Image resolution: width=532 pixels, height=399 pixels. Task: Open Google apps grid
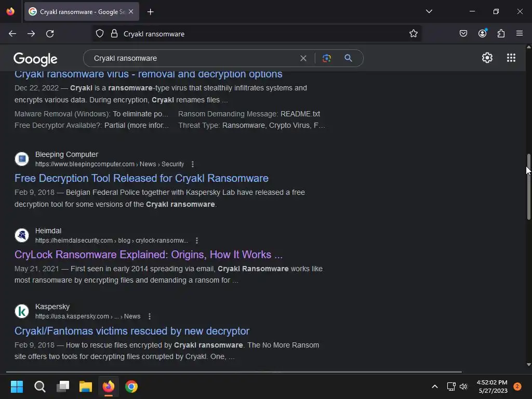tap(511, 58)
